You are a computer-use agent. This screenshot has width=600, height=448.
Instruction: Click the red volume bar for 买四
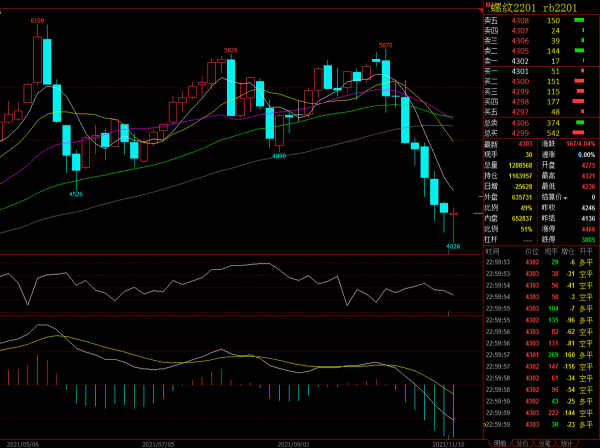pos(579,101)
